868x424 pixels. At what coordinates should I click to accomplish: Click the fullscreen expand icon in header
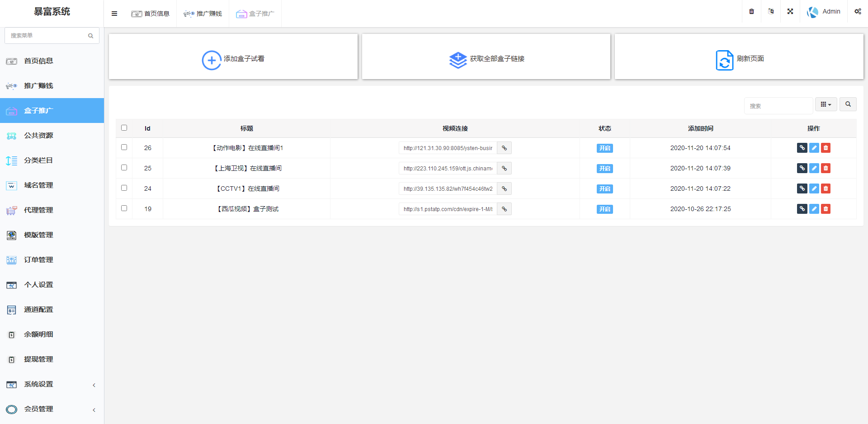pos(790,11)
